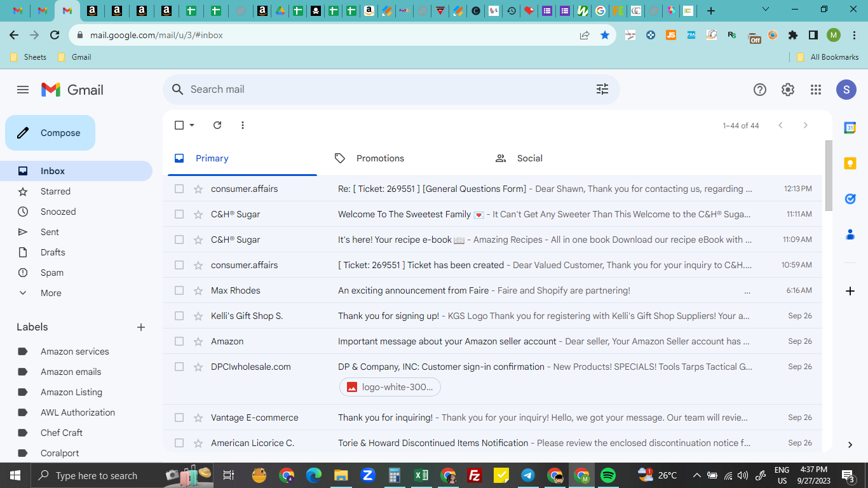868x488 pixels.
Task: Open Google Keep in the side panel
Action: coord(850,163)
